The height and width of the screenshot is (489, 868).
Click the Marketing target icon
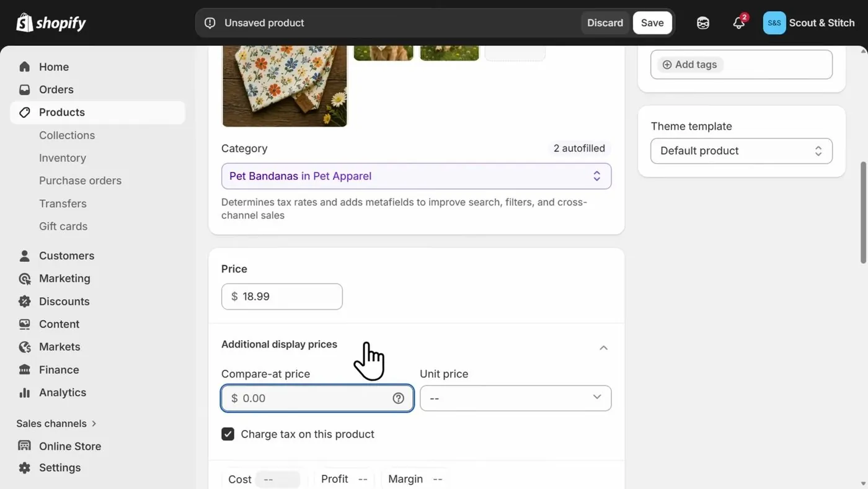[25, 279]
